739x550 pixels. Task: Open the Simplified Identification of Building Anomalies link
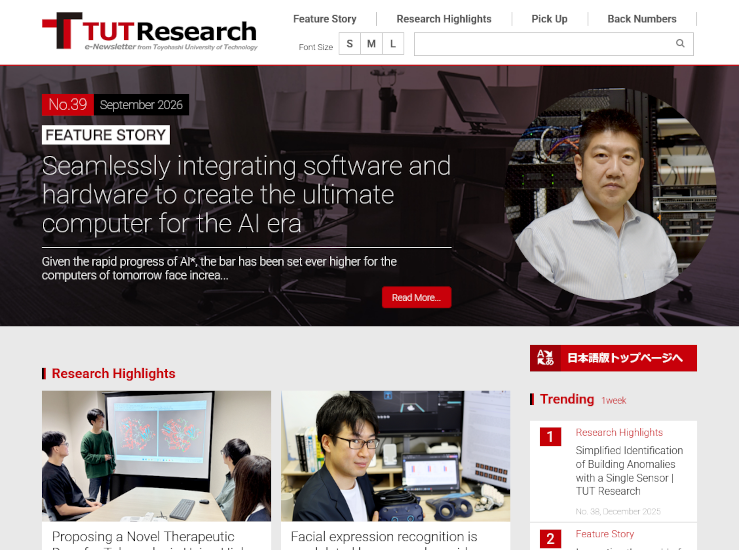pyautogui.click(x=629, y=470)
